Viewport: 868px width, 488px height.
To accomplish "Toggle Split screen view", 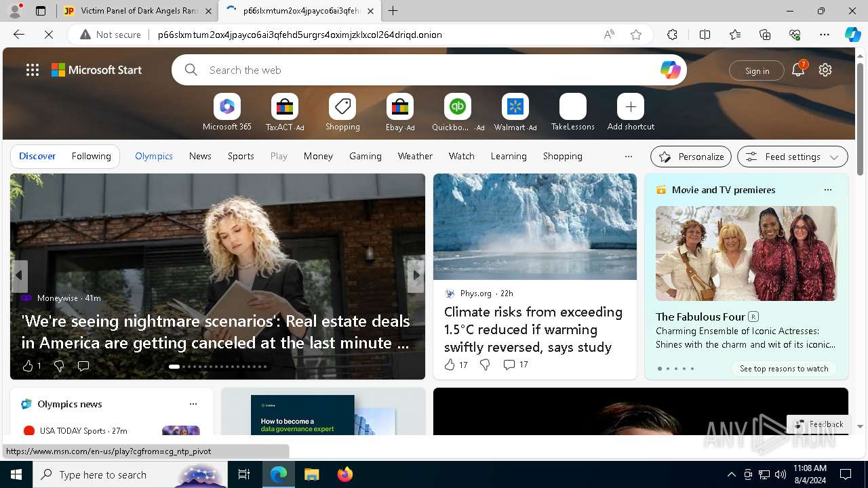I will click(x=705, y=35).
